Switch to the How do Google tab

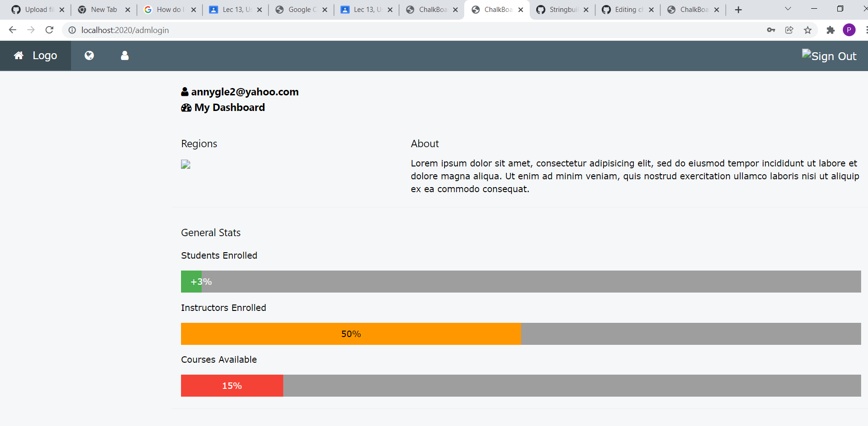(170, 10)
